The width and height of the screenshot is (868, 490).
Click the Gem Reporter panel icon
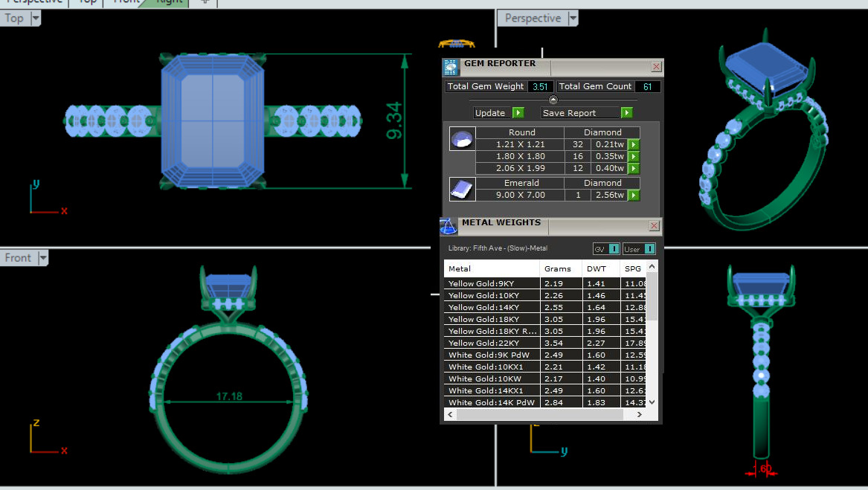click(451, 68)
